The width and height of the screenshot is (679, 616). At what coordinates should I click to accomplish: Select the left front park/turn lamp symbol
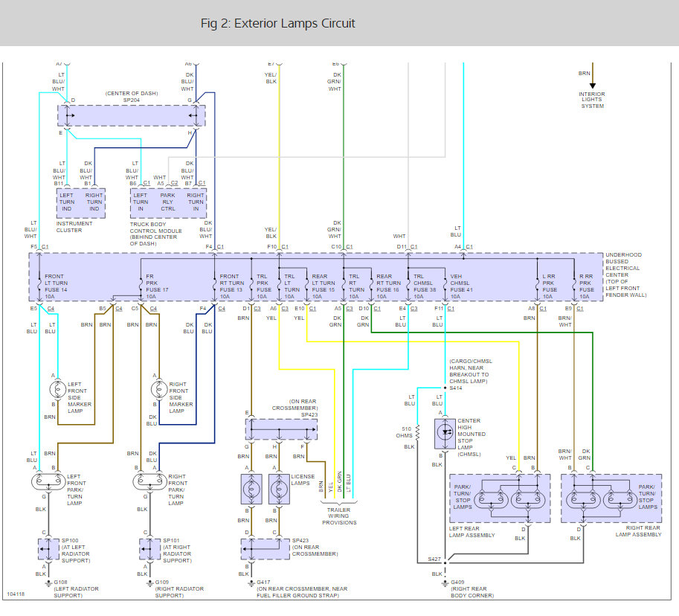[48, 481]
